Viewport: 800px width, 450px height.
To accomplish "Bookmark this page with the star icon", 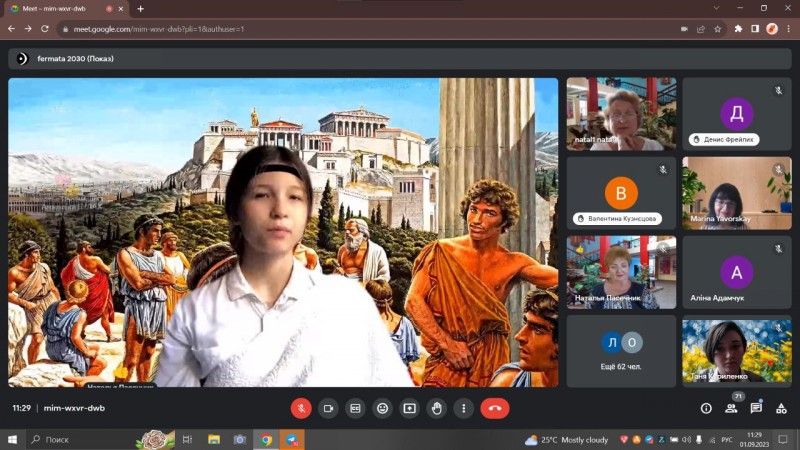I will [718, 29].
